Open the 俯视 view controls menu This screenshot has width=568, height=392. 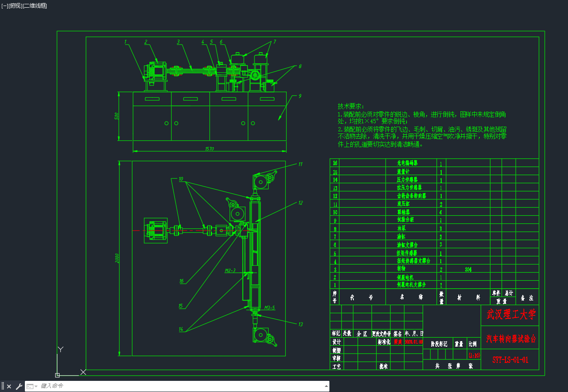(x=15, y=6)
